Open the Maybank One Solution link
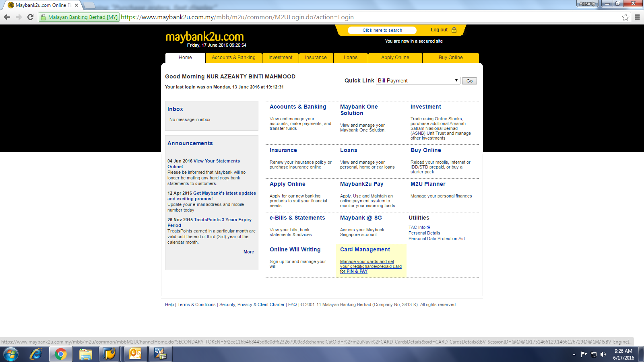 click(x=359, y=110)
